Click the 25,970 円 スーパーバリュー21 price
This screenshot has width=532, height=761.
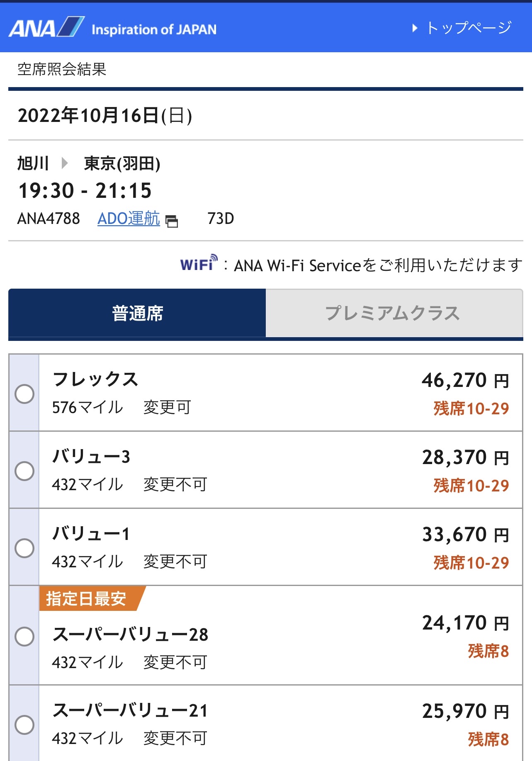(465, 711)
